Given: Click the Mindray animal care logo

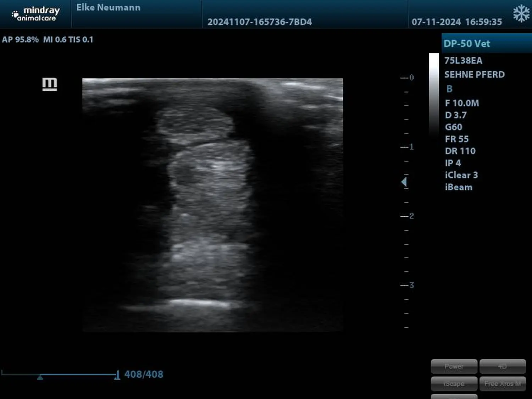Looking at the screenshot, I should (35, 14).
